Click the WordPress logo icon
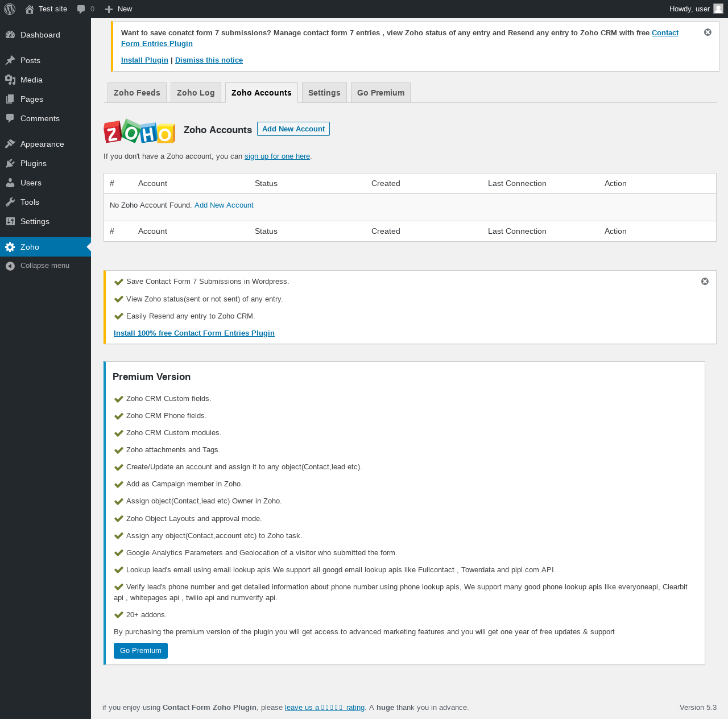This screenshot has height=719, width=728. (x=10, y=9)
